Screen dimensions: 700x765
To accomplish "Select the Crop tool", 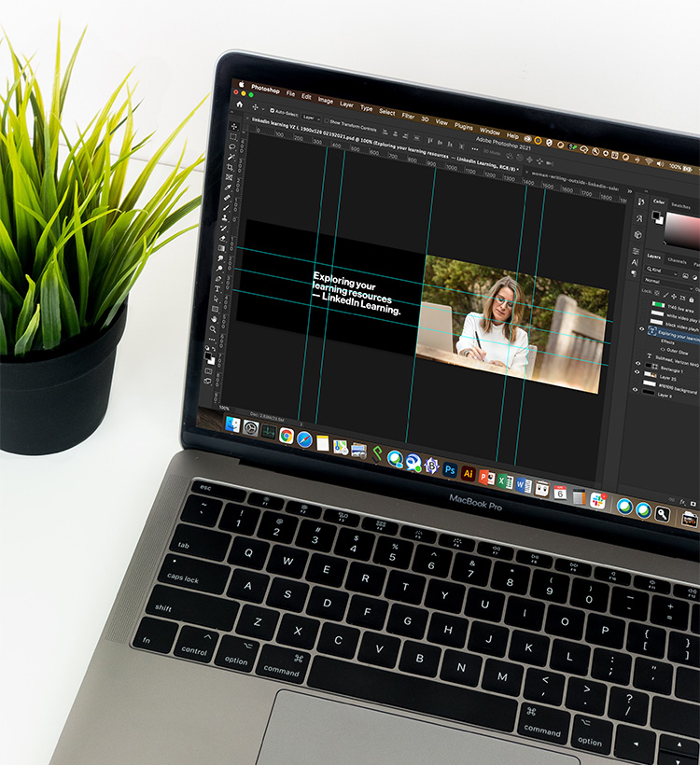I will point(230,167).
